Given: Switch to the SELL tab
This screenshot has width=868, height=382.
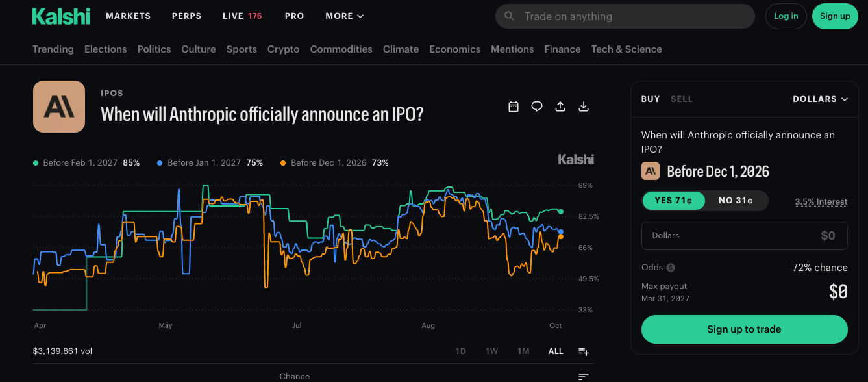Looking at the screenshot, I should point(682,99).
